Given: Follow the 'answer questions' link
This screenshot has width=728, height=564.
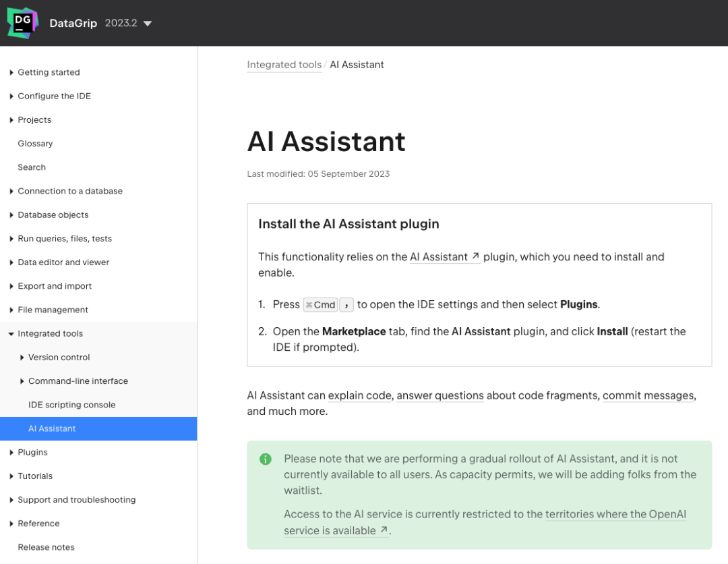Looking at the screenshot, I should tap(440, 395).
